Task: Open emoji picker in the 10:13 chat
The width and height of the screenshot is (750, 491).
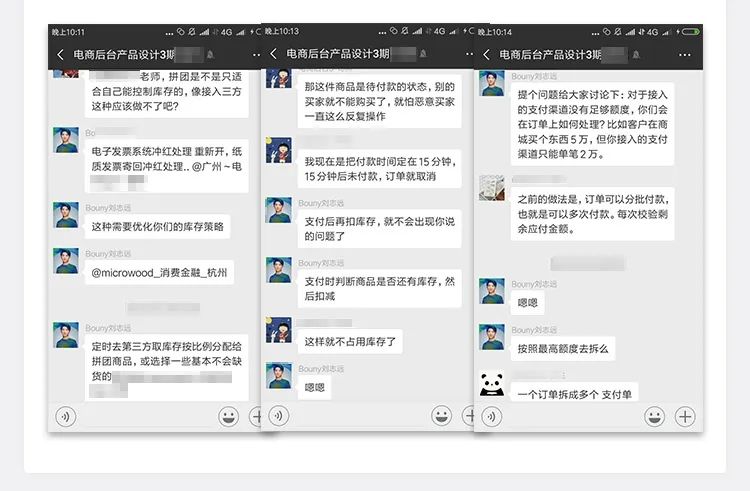Action: point(441,416)
